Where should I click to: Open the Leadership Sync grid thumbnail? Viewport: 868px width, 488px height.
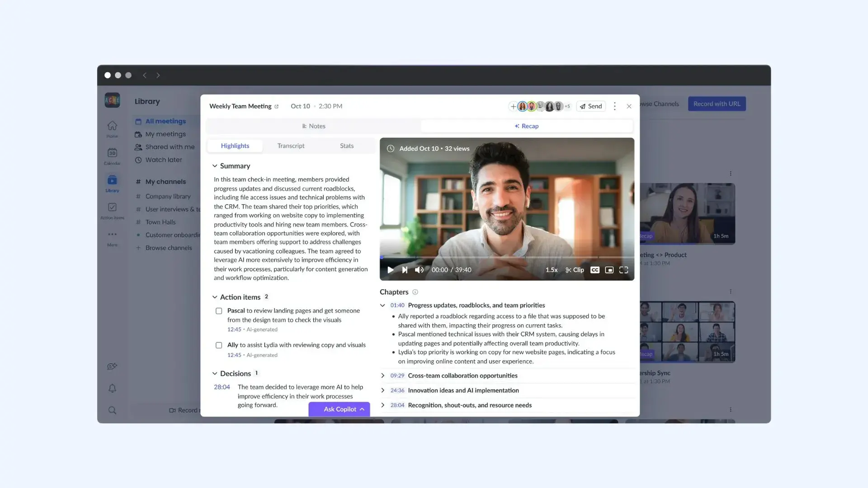(687, 332)
